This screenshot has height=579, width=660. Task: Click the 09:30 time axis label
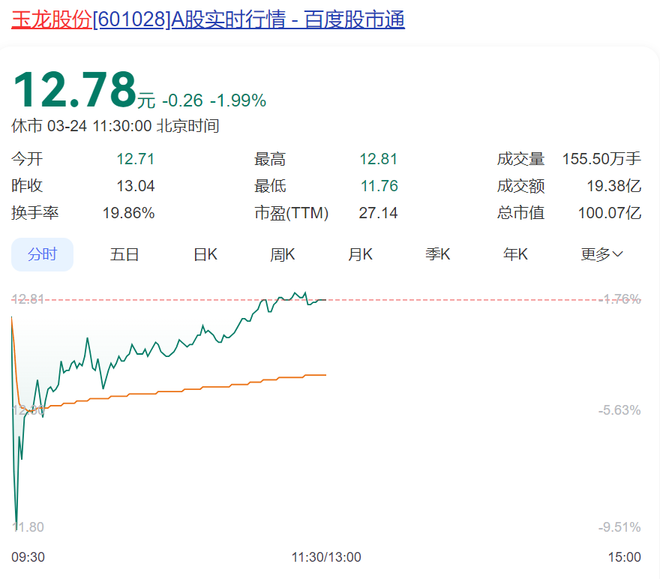[x=28, y=557]
